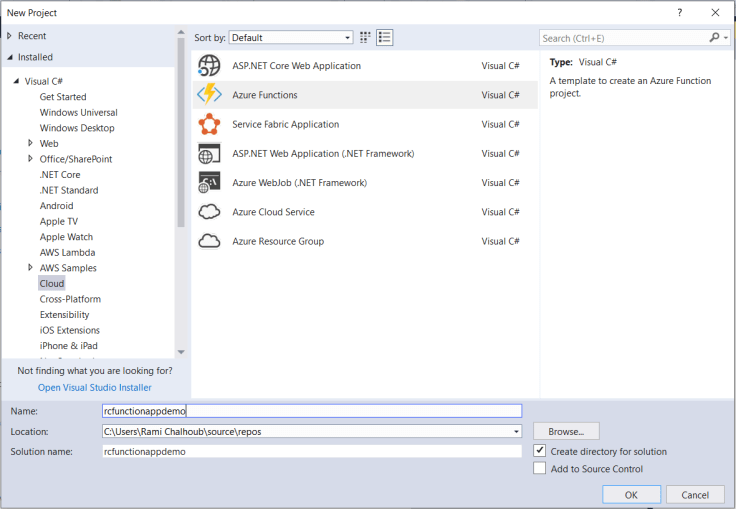
Task: Open the Sort by dropdown
Action: click(291, 38)
